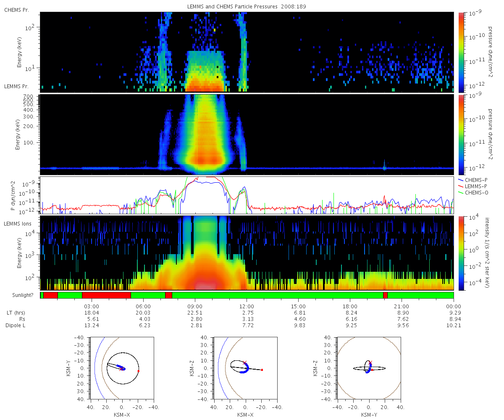Click the Dipole L value 13.24

click(92, 325)
